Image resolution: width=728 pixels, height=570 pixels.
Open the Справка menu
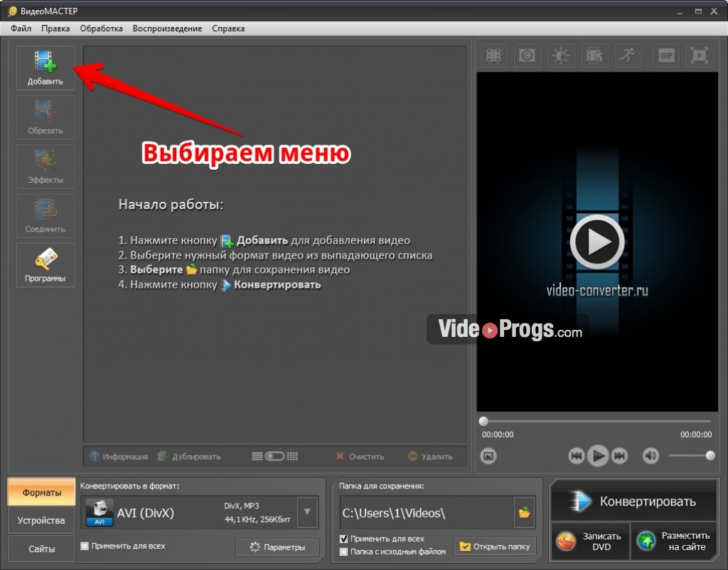point(228,28)
